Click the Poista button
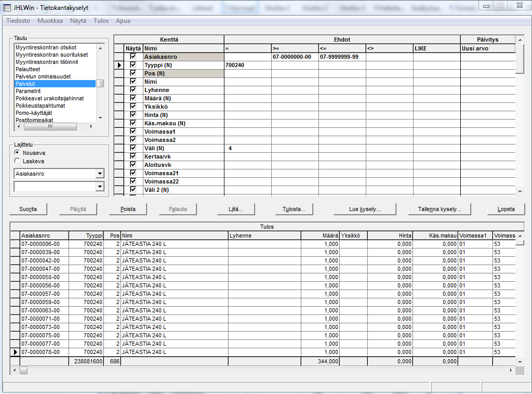The image size is (532, 394). click(128, 209)
